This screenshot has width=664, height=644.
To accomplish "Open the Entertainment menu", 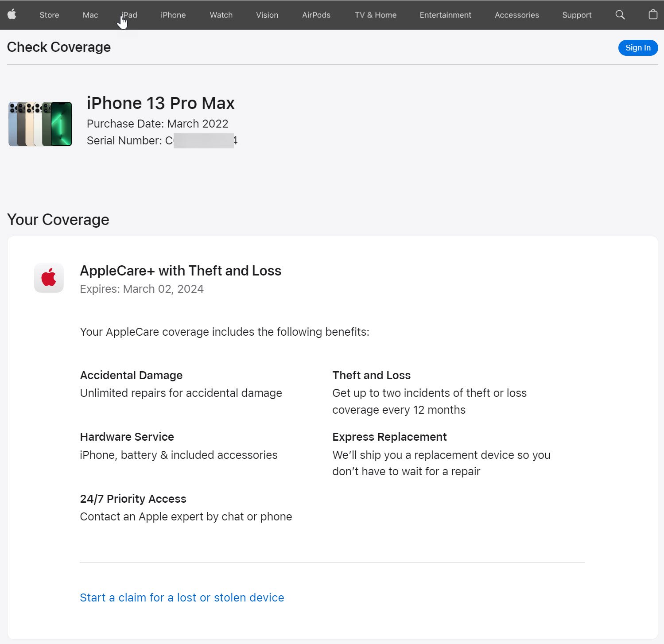I will tap(446, 15).
